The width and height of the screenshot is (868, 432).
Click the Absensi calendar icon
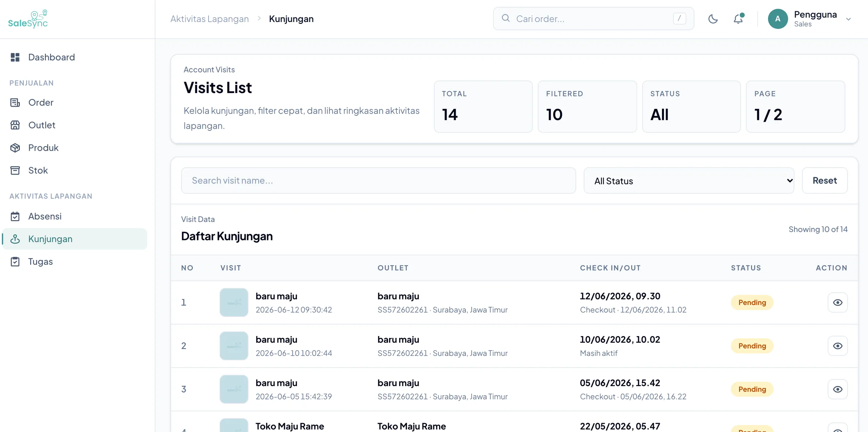tap(15, 217)
